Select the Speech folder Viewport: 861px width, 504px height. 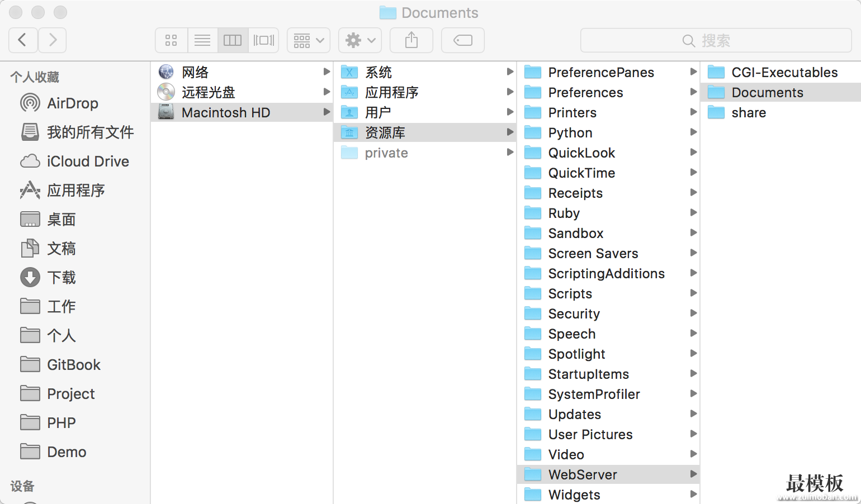point(609,334)
